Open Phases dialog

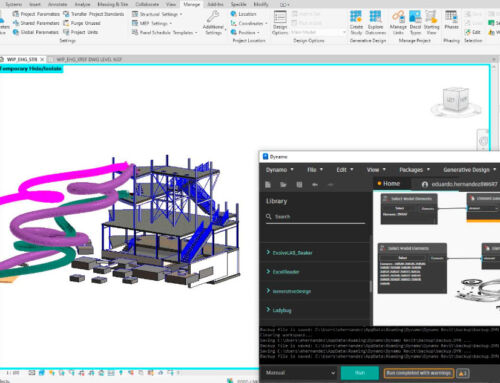(451, 20)
